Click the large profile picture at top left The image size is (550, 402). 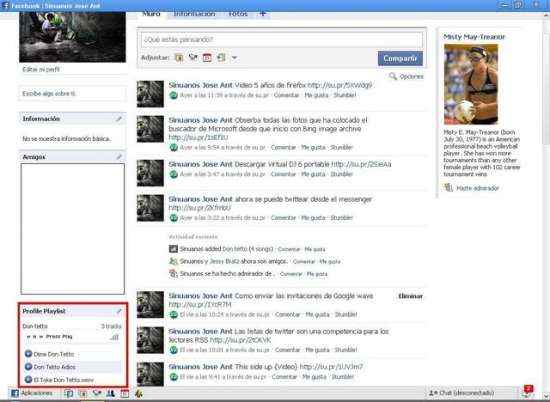73,37
